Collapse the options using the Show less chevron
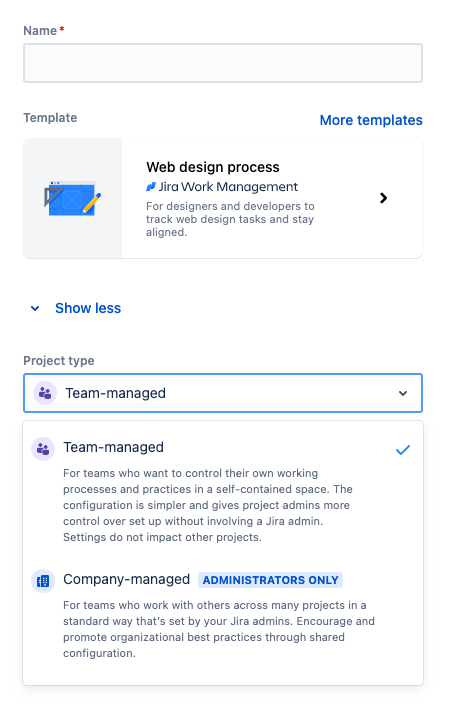Viewport: 449px width, 708px height. (35, 308)
